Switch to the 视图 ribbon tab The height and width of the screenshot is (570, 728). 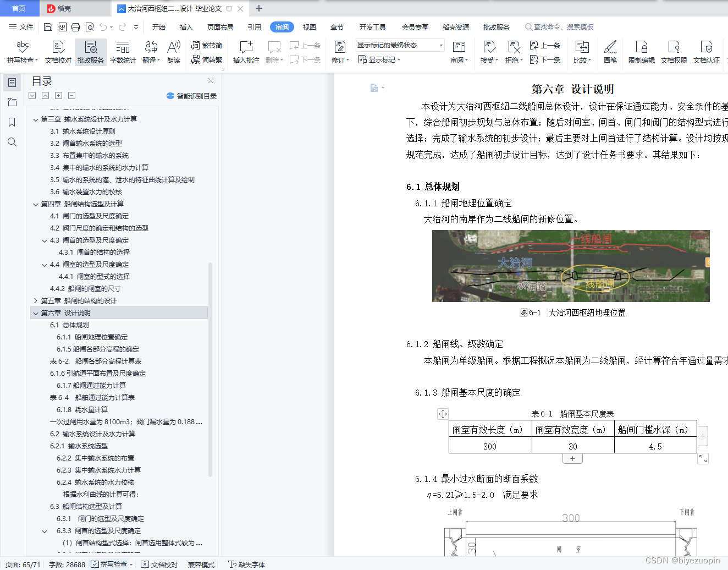310,27
